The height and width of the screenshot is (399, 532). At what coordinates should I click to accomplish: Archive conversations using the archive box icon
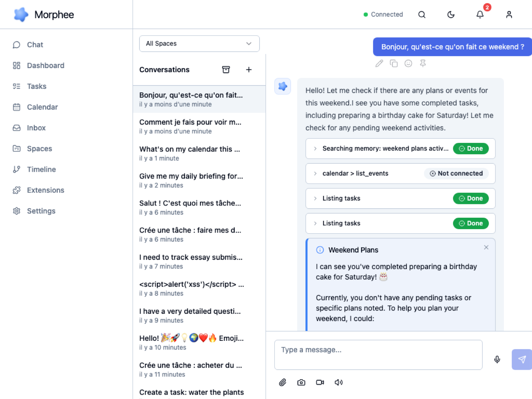(x=226, y=70)
